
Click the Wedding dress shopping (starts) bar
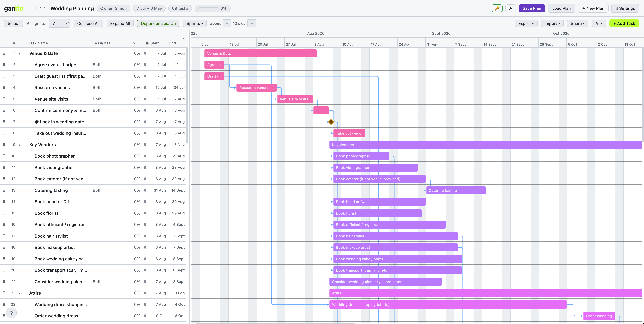coord(448,305)
